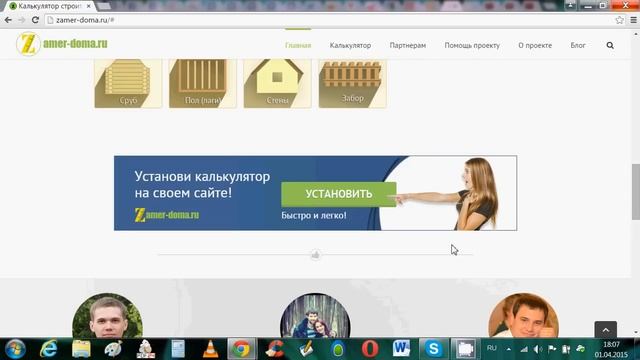Click the network signal tray icon
640x360 pixels.
pos(524,349)
